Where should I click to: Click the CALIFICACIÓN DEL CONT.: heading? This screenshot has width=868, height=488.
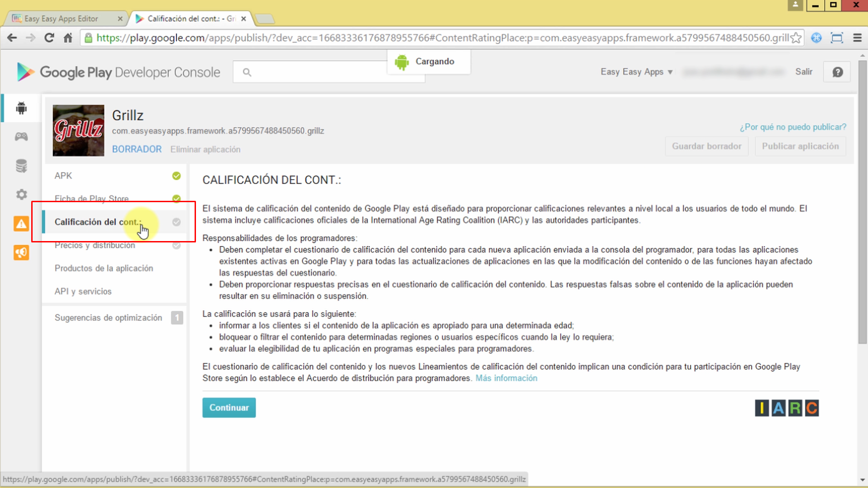coord(272,180)
